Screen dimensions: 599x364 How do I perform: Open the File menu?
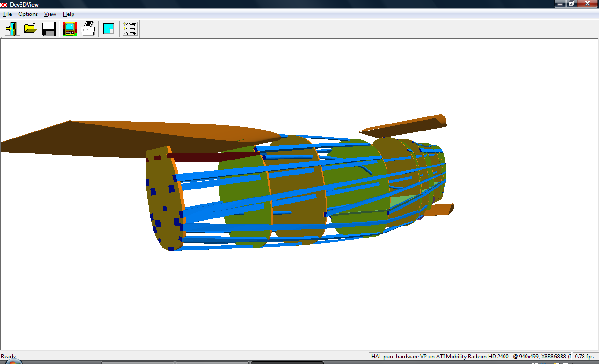[7, 14]
